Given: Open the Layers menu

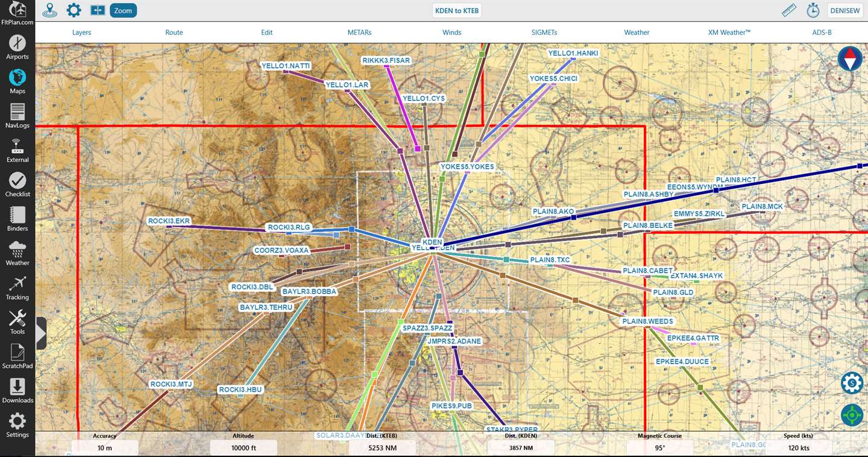Looking at the screenshot, I should [x=81, y=33].
